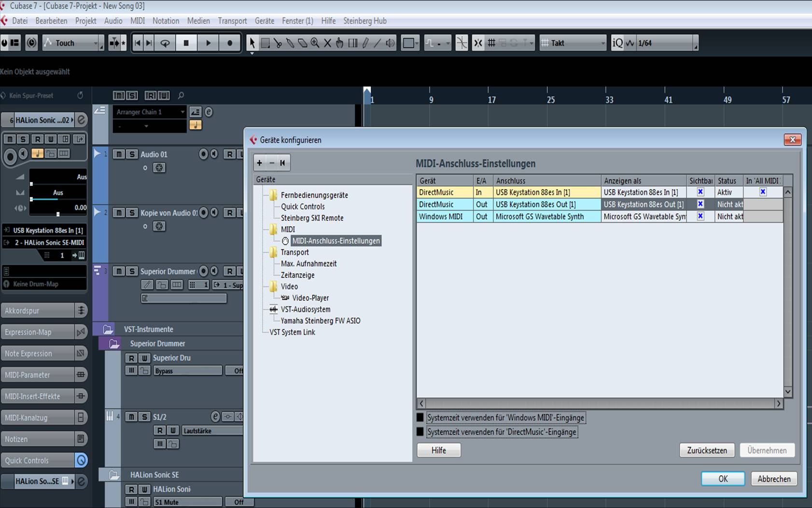Click the track search magnifier icon

[x=181, y=96]
